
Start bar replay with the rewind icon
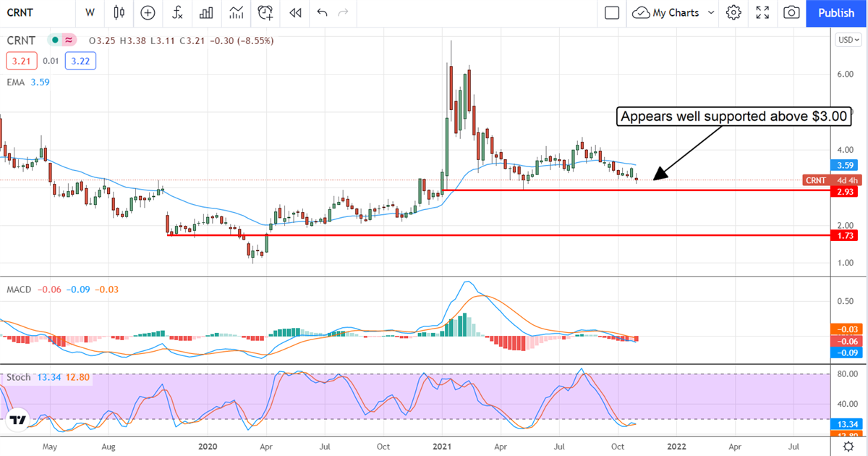[x=294, y=12]
